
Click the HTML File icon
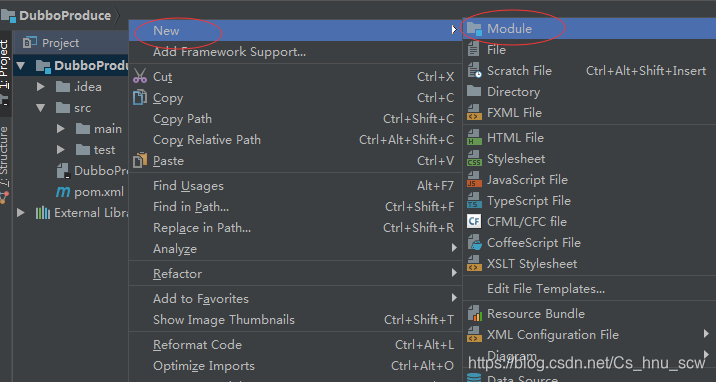[474, 137]
